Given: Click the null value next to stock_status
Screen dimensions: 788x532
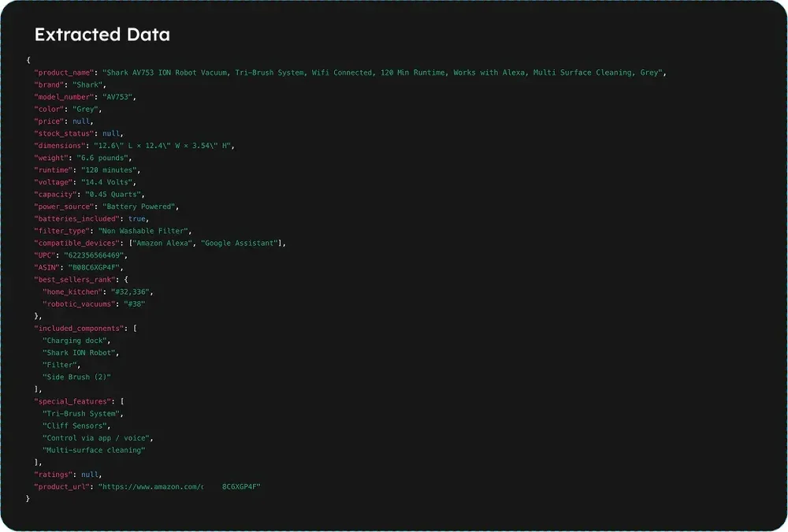Looking at the screenshot, I should (x=111, y=133).
